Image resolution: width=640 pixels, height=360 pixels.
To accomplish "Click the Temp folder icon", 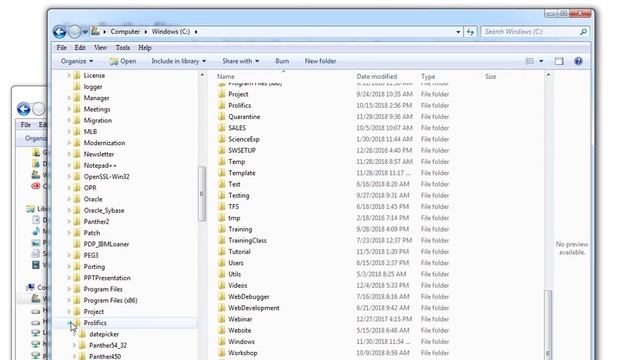I will 222,162.
